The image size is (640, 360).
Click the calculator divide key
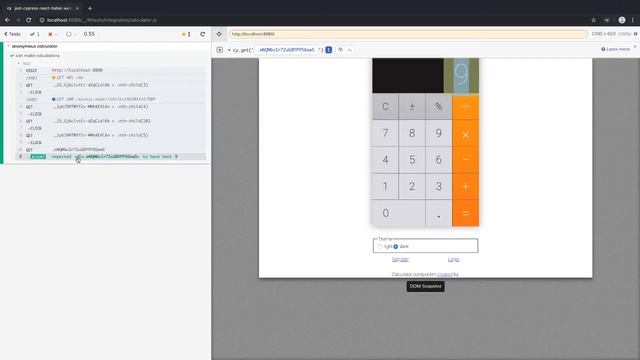465,107
